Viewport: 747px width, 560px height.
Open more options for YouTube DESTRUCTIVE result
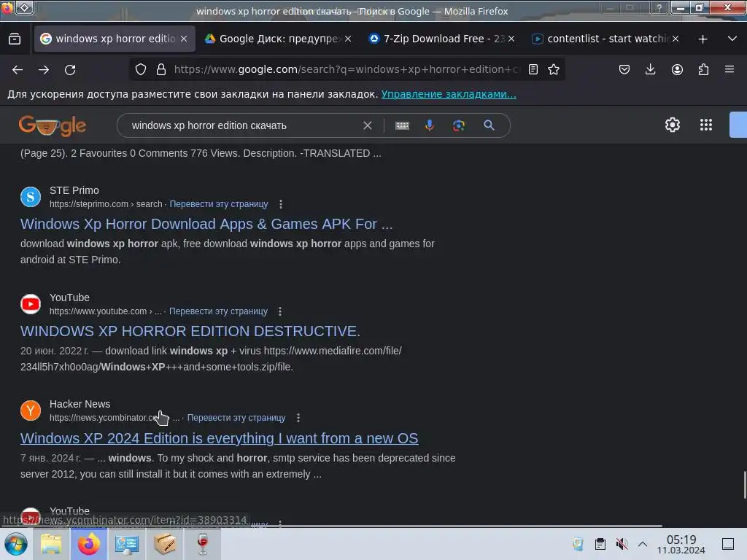click(x=280, y=311)
